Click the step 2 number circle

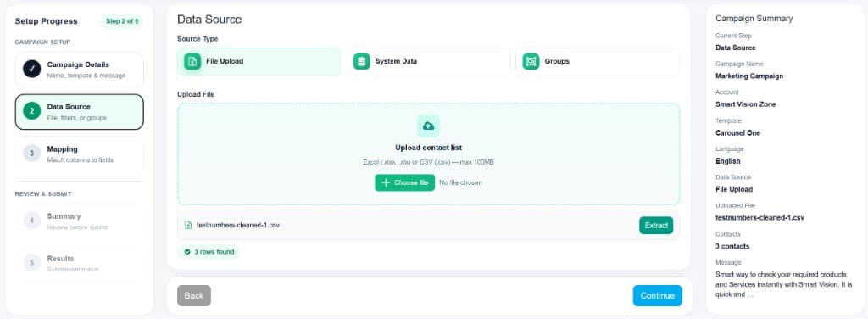[32, 111]
